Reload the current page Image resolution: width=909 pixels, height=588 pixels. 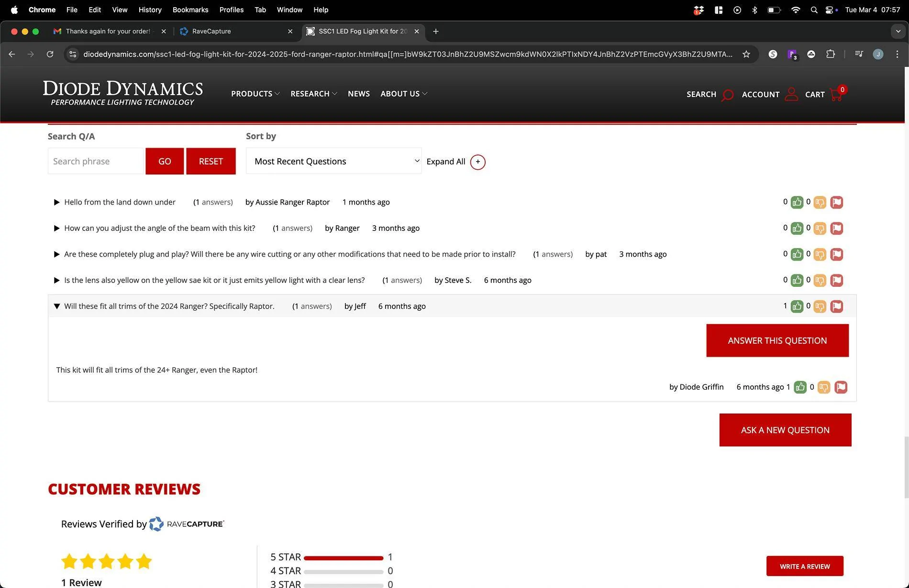[50, 54]
